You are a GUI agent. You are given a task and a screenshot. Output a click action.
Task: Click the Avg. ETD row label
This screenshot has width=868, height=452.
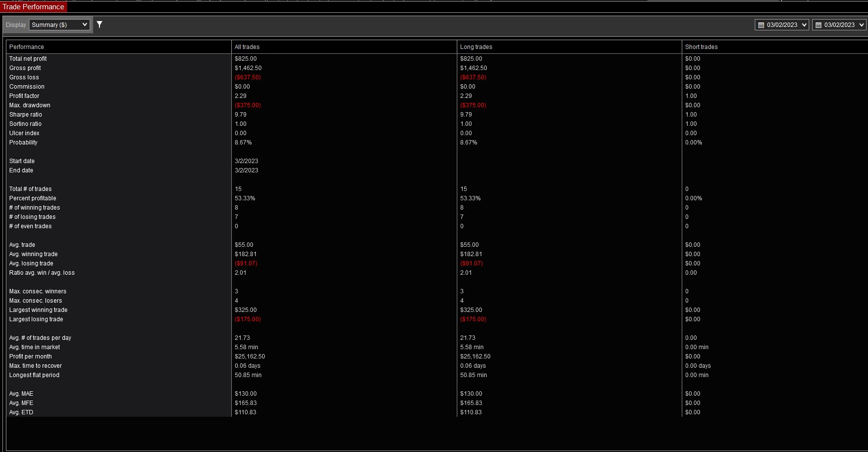point(21,412)
